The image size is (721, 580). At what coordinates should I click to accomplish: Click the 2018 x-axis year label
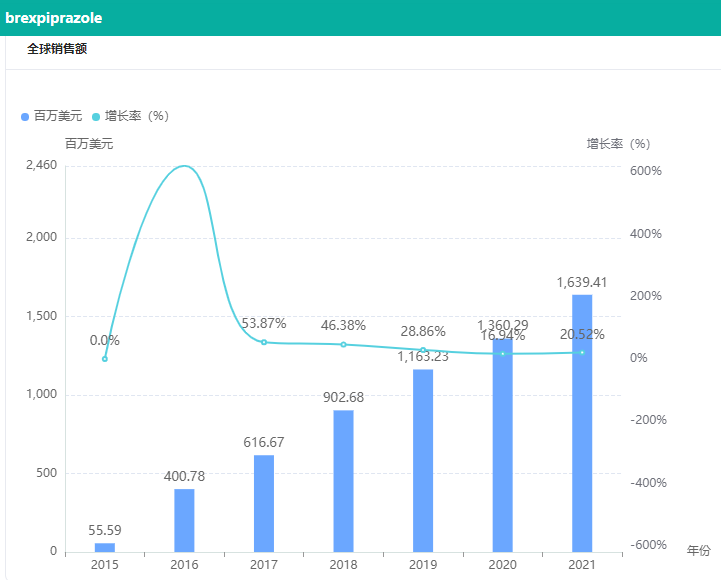(343, 565)
